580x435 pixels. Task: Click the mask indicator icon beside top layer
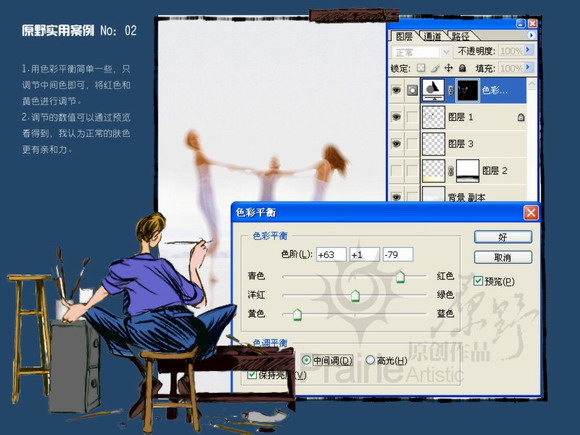(x=412, y=90)
